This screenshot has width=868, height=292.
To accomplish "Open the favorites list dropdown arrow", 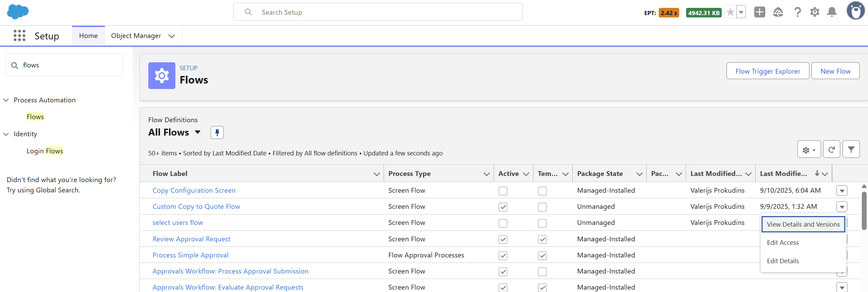I will (x=741, y=12).
